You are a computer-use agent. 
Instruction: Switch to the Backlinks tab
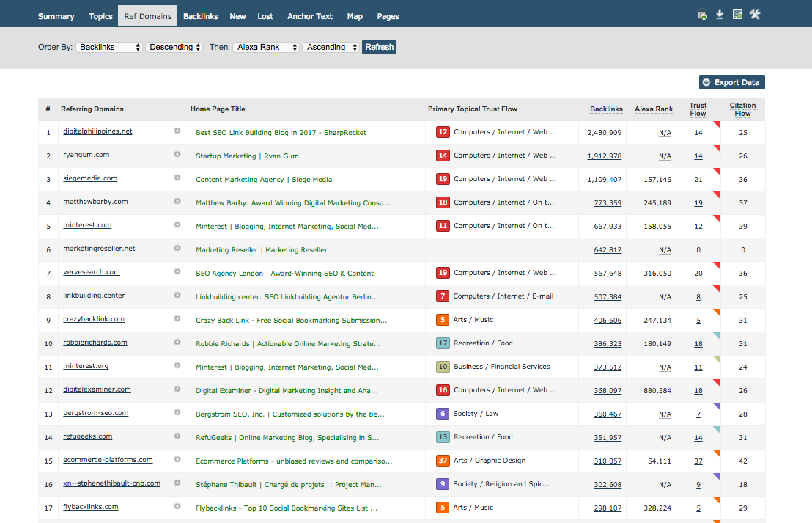click(200, 17)
